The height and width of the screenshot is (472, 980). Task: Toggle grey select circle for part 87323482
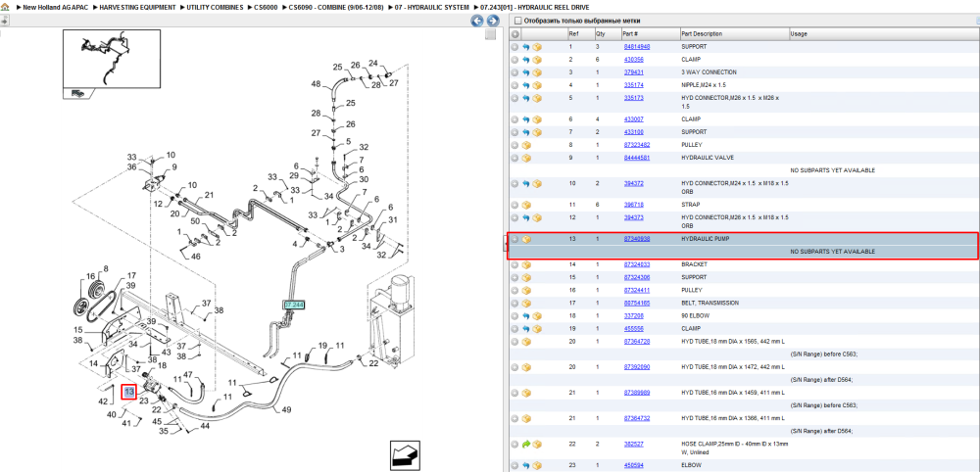(x=515, y=145)
